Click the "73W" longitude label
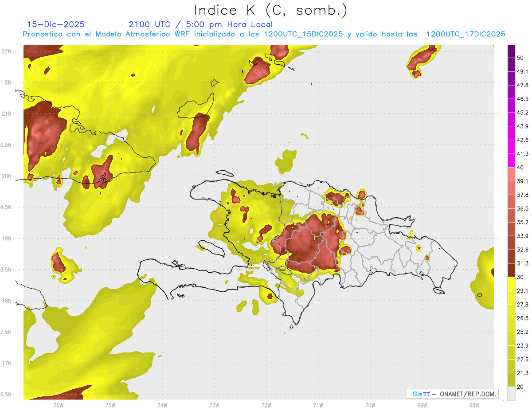The width and height of the screenshot is (532, 411). tap(214, 405)
